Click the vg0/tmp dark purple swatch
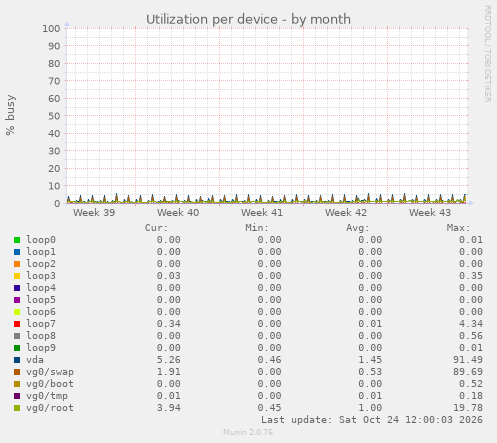 (17, 396)
